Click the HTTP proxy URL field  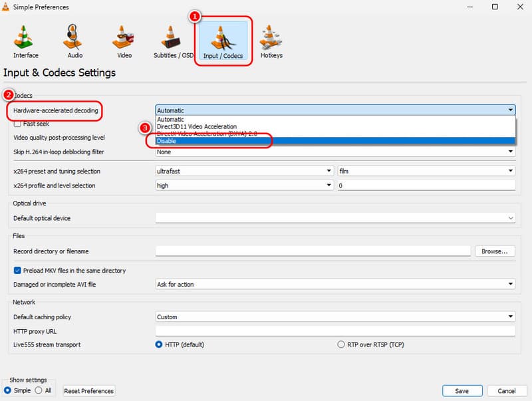click(335, 331)
